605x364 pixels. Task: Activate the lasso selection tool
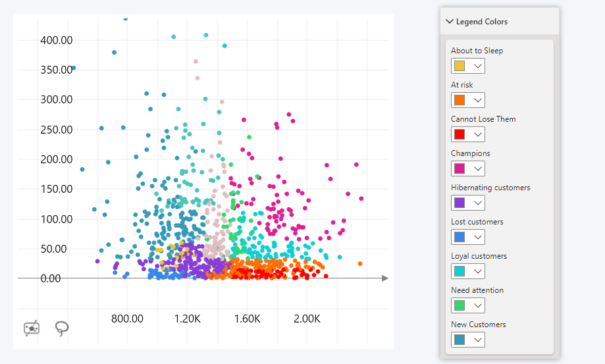pyautogui.click(x=62, y=328)
